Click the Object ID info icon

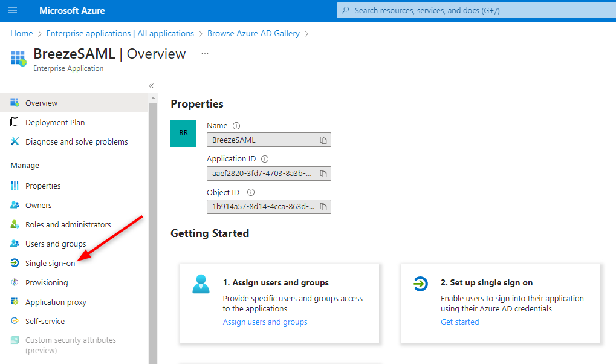(x=251, y=193)
